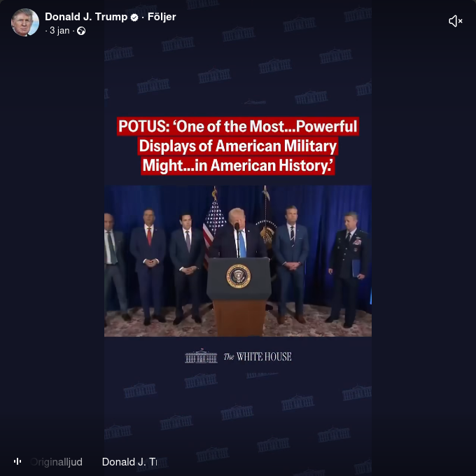Unmute the video with the speaker icon
476x476 pixels.
point(456,21)
